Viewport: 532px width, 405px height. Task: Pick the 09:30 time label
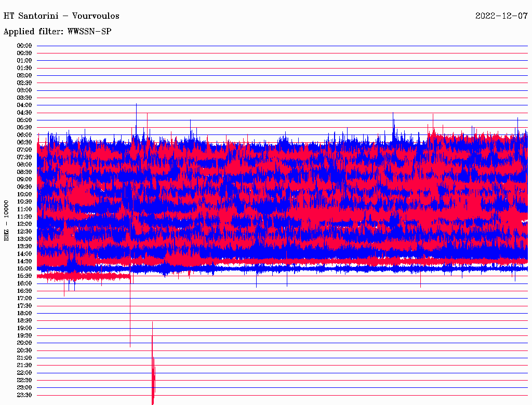point(24,187)
